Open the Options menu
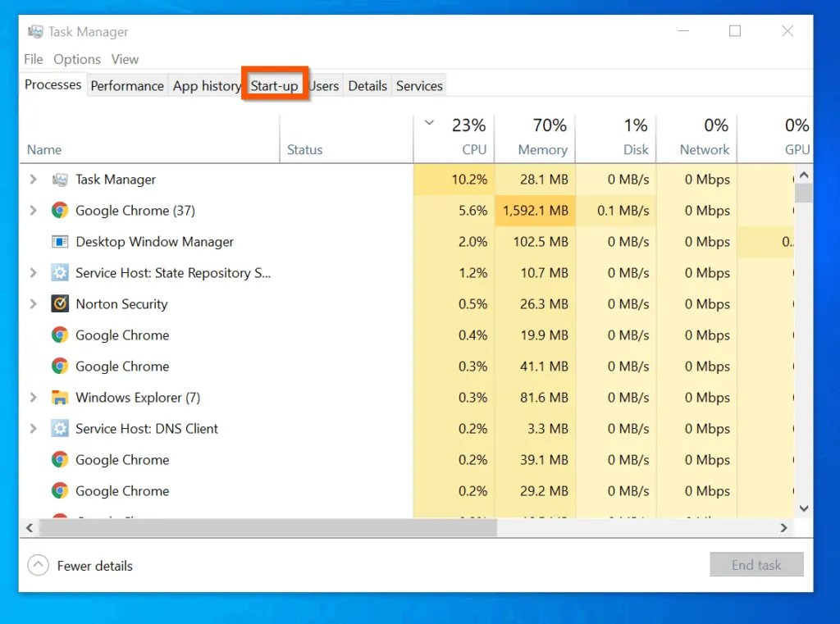Screen dimensions: 840x624 click(76, 59)
